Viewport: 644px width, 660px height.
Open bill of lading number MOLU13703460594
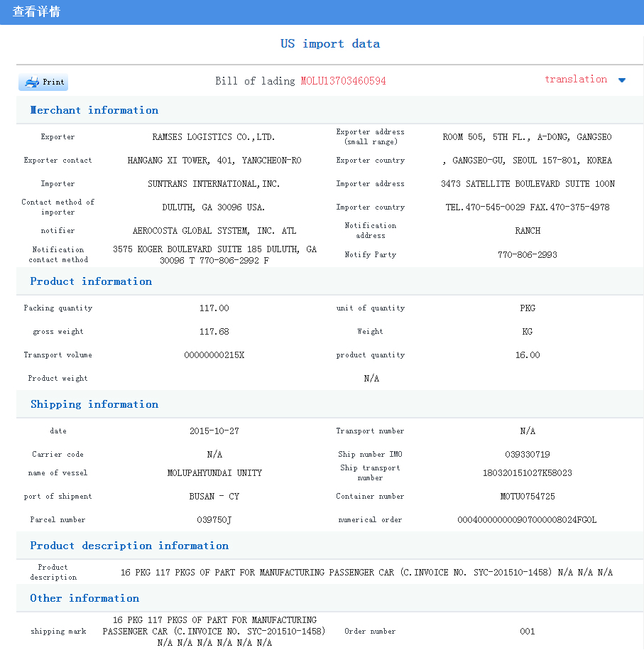tap(343, 81)
